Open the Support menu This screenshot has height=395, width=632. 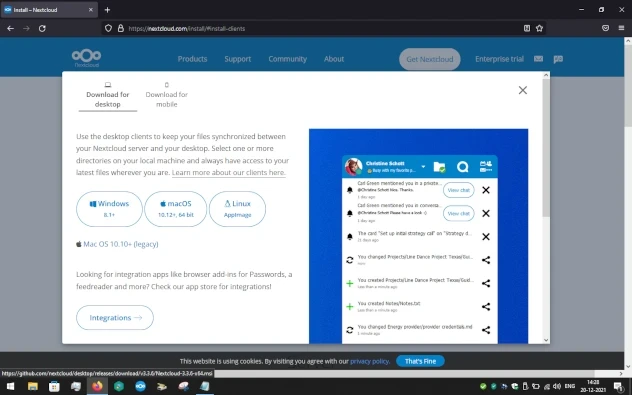point(237,59)
